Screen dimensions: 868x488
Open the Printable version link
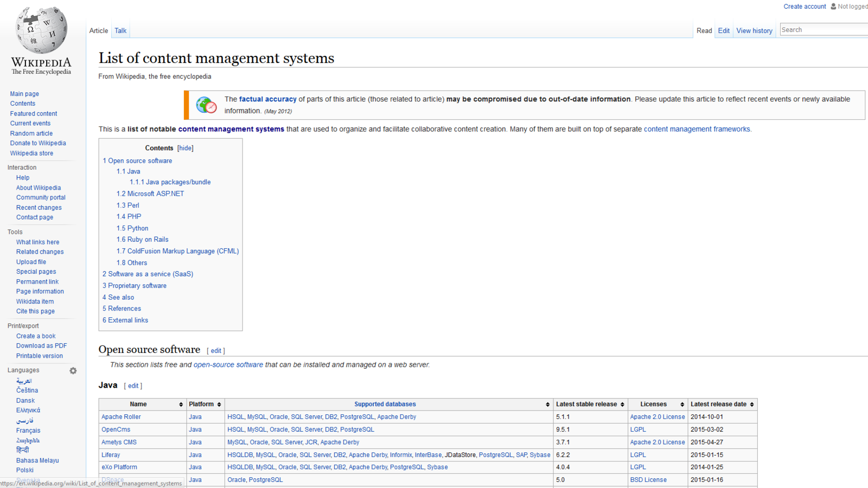pyautogui.click(x=40, y=356)
